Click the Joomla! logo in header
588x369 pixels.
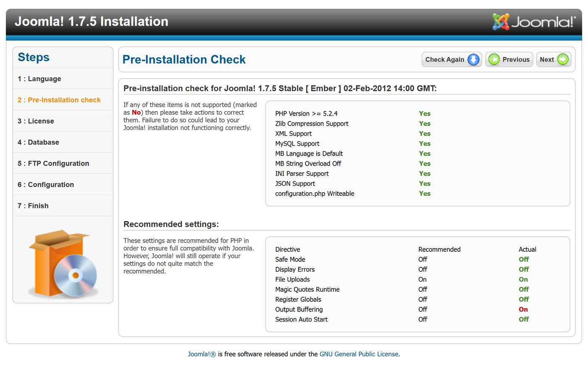534,21
